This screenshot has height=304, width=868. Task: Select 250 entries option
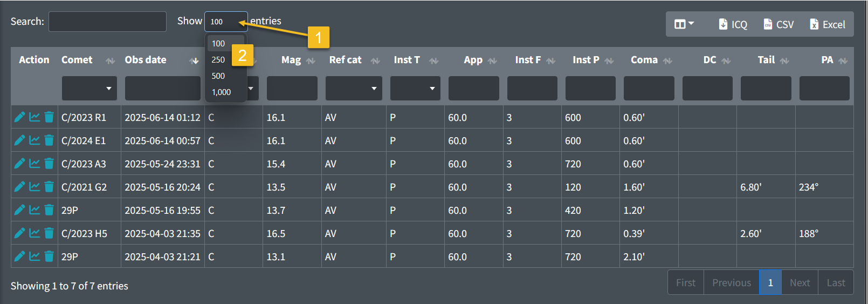pyautogui.click(x=218, y=60)
